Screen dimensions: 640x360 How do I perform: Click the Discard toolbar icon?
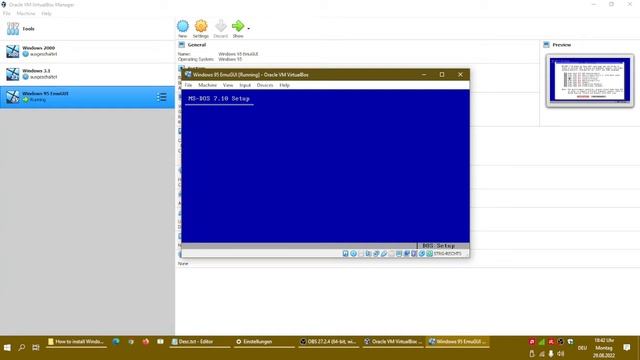click(x=220, y=27)
